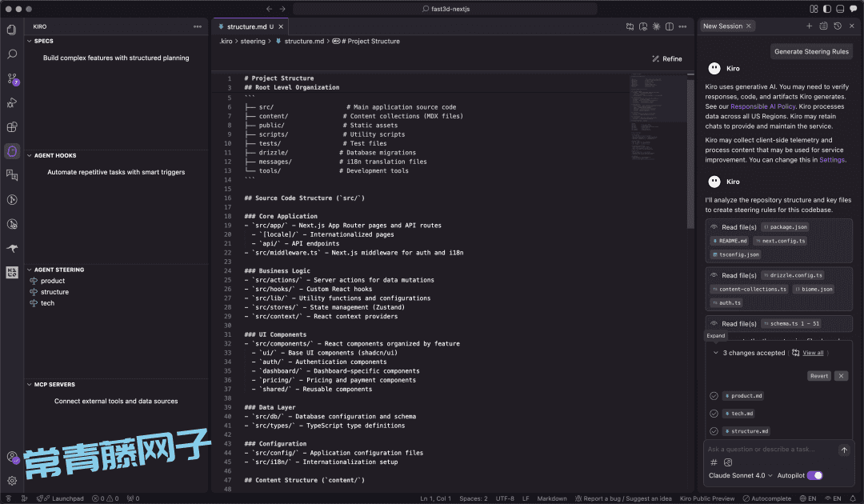Collapse the MCP SERVERS section

(30, 385)
